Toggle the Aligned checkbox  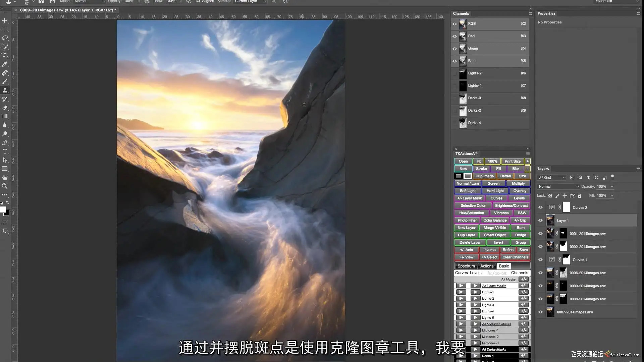click(198, 1)
